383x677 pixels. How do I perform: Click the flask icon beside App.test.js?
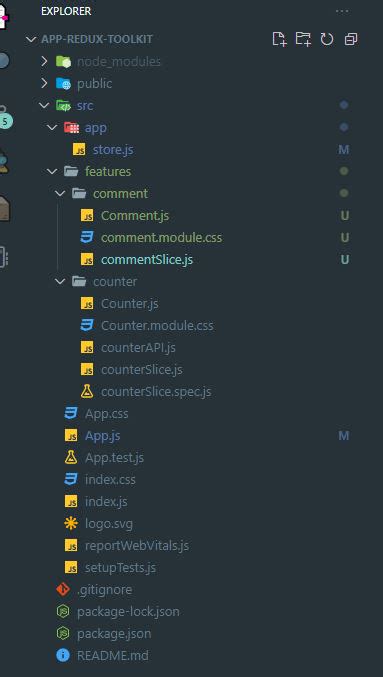(x=71, y=457)
